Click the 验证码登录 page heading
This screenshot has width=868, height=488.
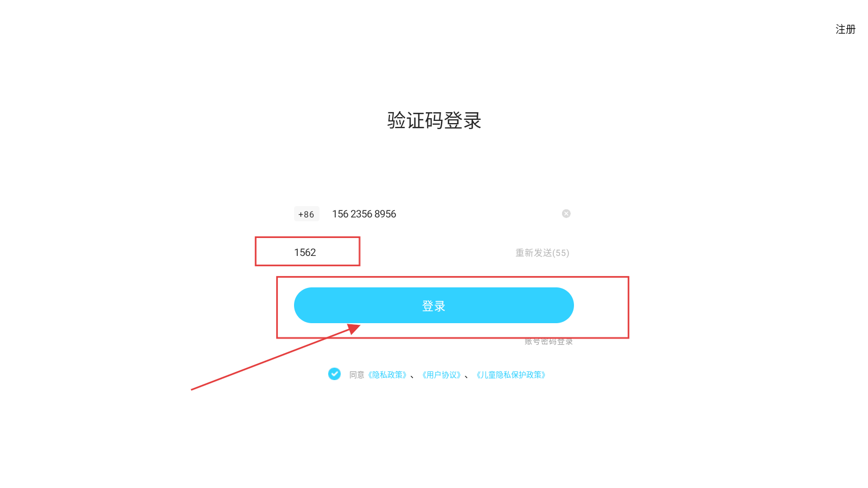tap(434, 120)
